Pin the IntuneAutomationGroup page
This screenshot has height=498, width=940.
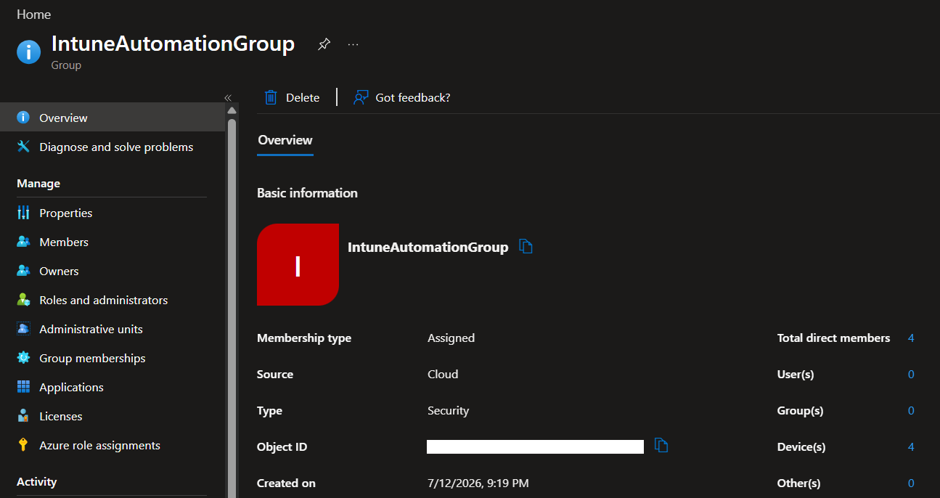click(x=324, y=44)
